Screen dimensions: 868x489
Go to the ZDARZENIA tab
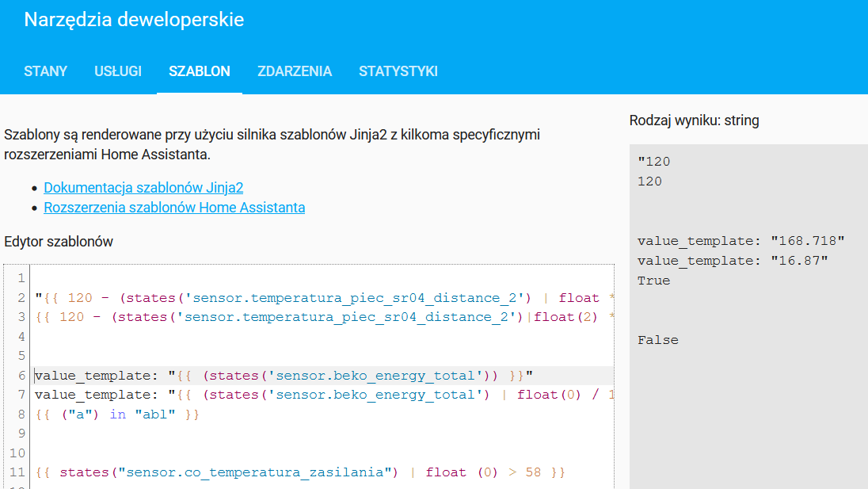click(295, 71)
